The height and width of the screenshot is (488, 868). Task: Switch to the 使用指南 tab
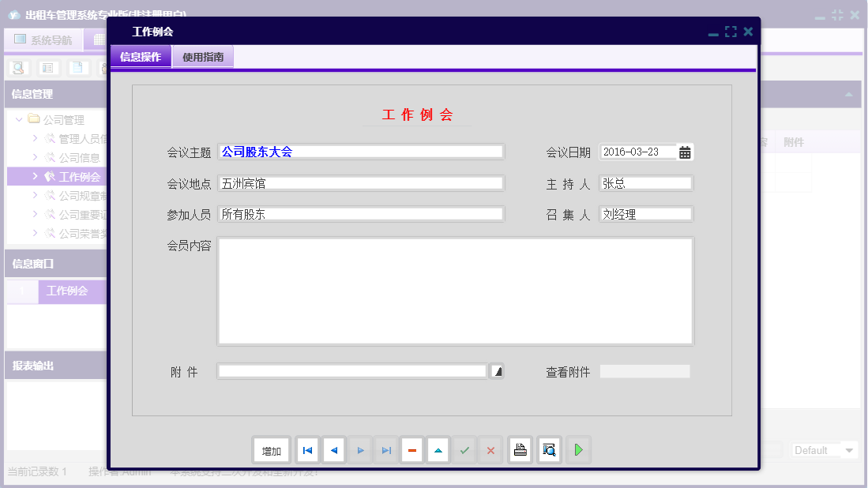point(203,57)
